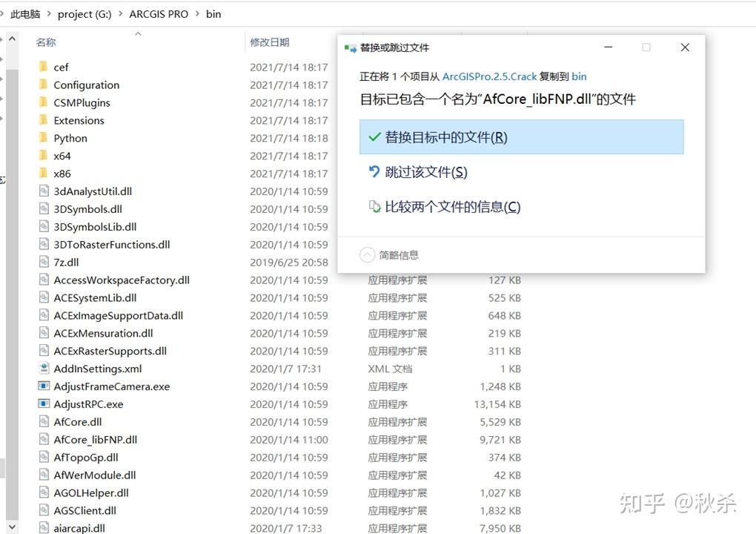
Task: Click the 13,154 KB size cell
Action: [x=497, y=404]
